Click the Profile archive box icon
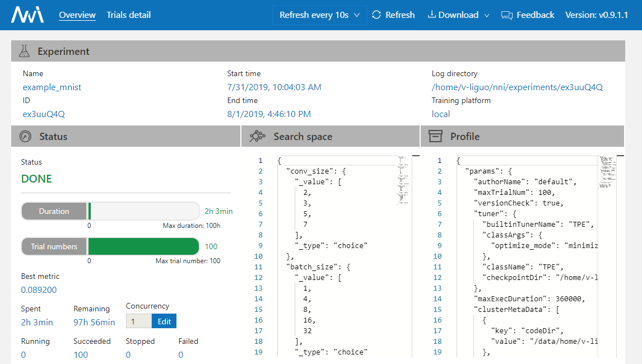This screenshot has width=642, height=364. [435, 137]
